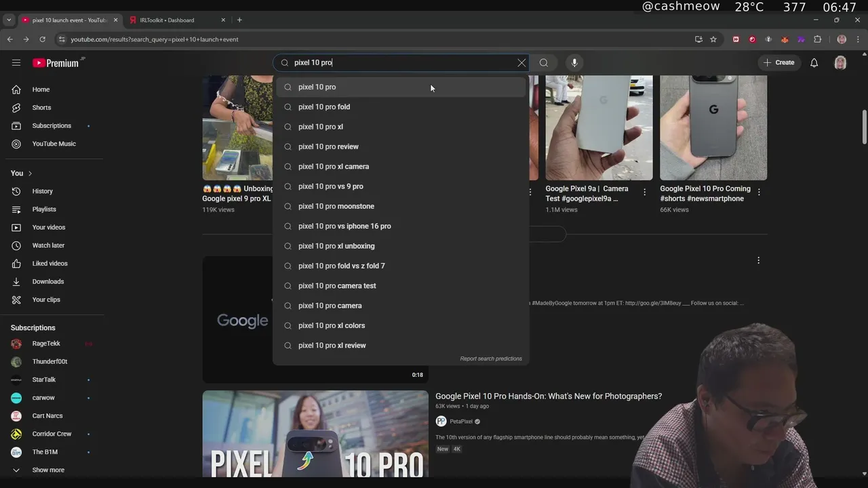
Task: Select 'pixel 10 pro fold vs z fold 7'
Action: (401, 266)
